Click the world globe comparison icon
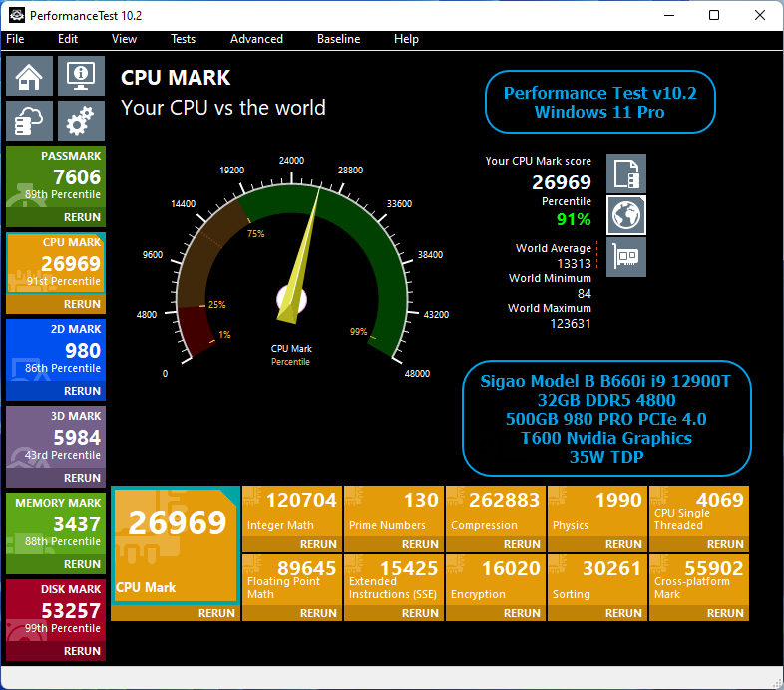This screenshot has width=784, height=690. [626, 215]
